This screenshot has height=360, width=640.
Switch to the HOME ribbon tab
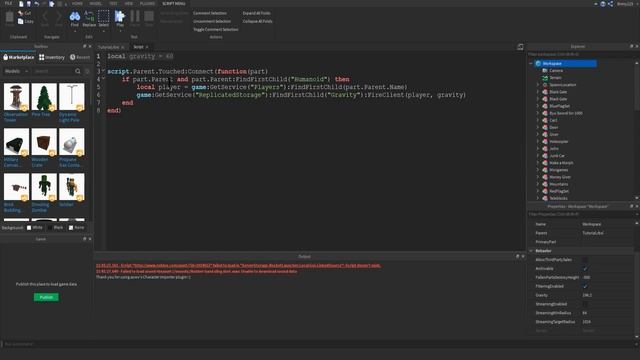click(x=77, y=3)
